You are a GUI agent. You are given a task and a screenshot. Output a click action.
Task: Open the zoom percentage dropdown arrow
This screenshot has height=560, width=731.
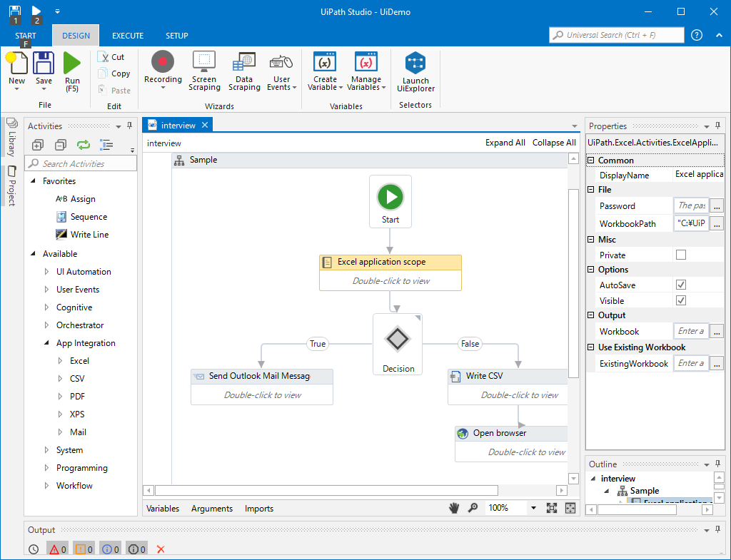[x=533, y=508]
